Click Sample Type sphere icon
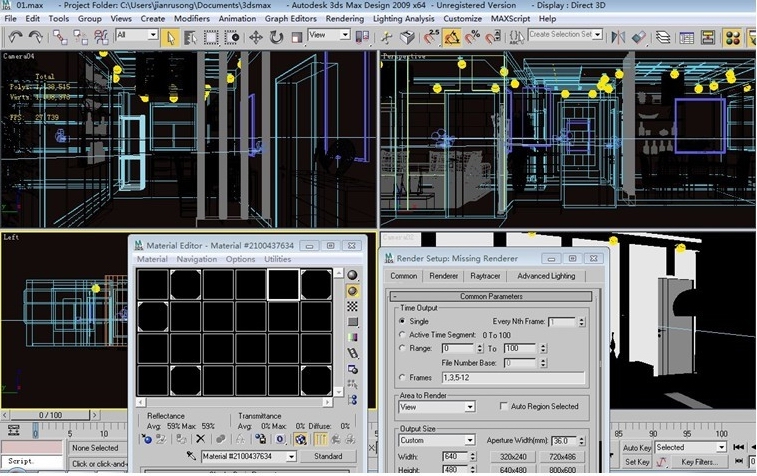 point(352,275)
